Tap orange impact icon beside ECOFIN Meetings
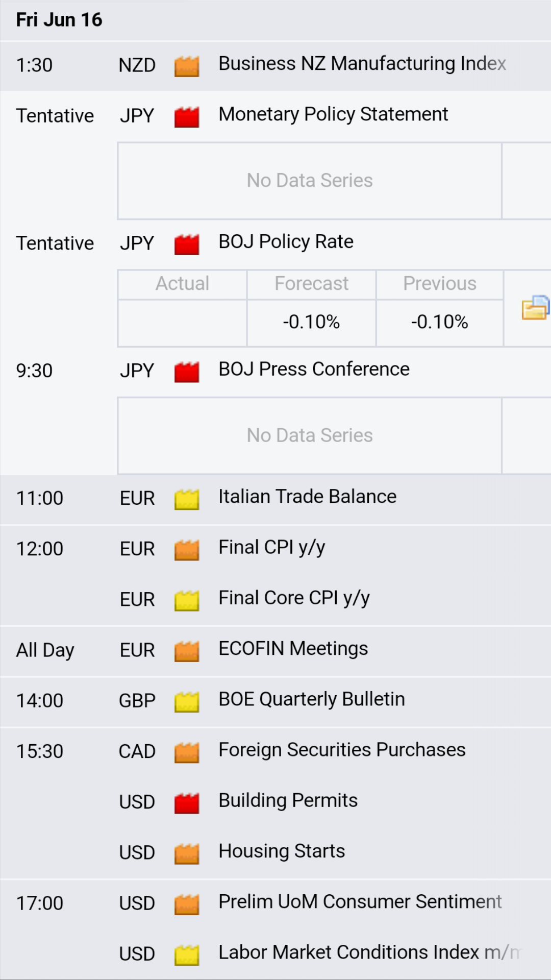 click(x=187, y=651)
